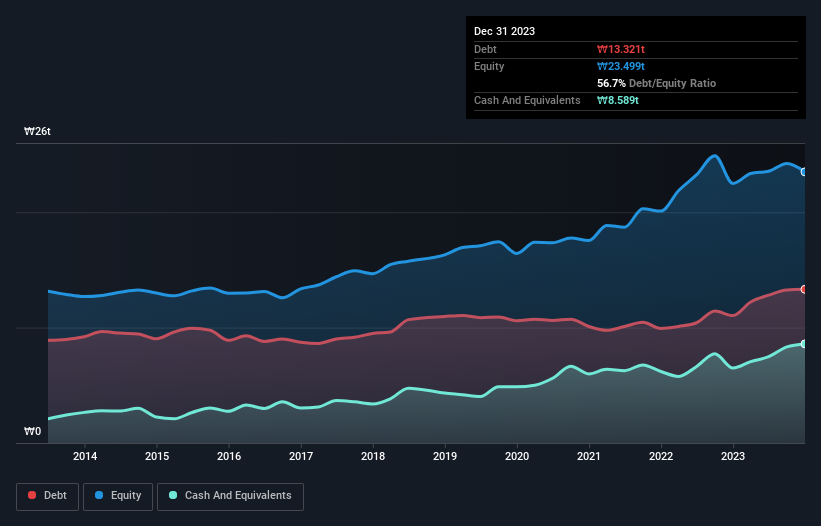Click the ₩13.321t debt value
The height and width of the screenshot is (526, 821).
point(620,49)
